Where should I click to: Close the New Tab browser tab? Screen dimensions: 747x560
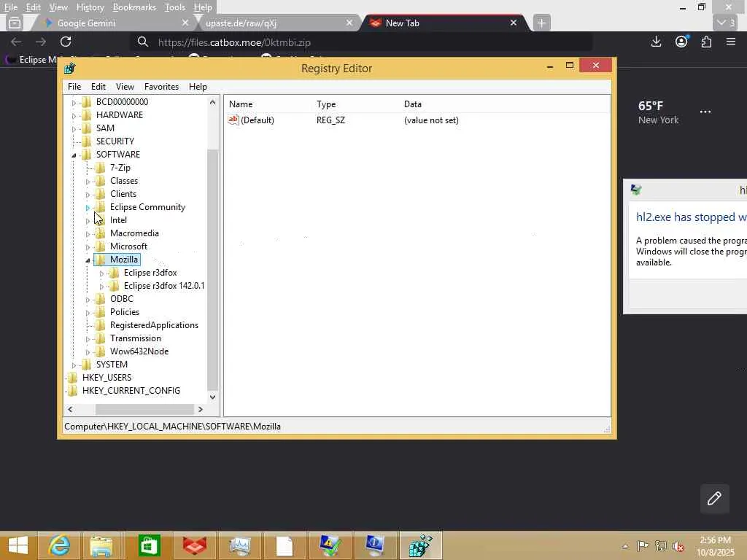pos(514,23)
